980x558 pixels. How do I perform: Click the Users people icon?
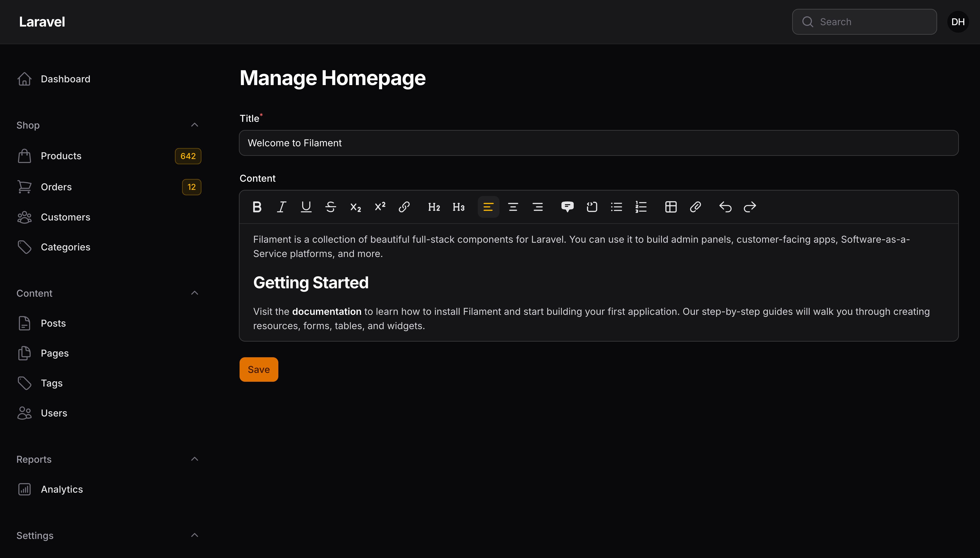(24, 413)
